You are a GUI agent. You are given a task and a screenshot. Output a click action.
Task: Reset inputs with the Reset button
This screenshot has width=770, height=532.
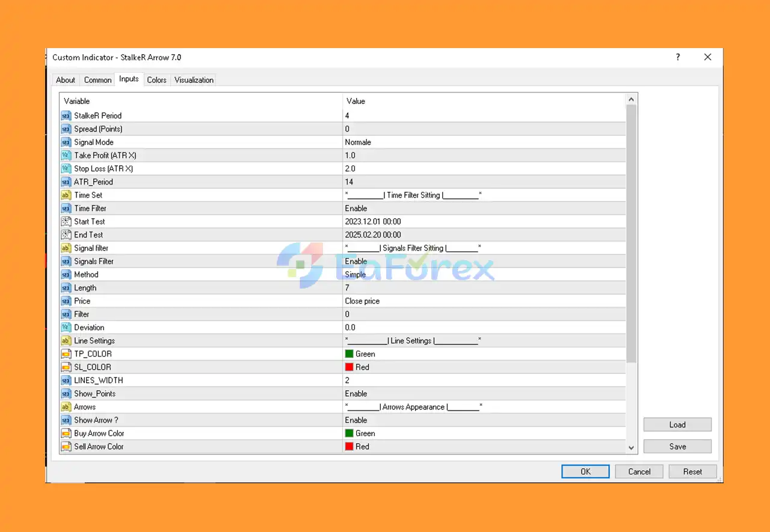pyautogui.click(x=692, y=471)
